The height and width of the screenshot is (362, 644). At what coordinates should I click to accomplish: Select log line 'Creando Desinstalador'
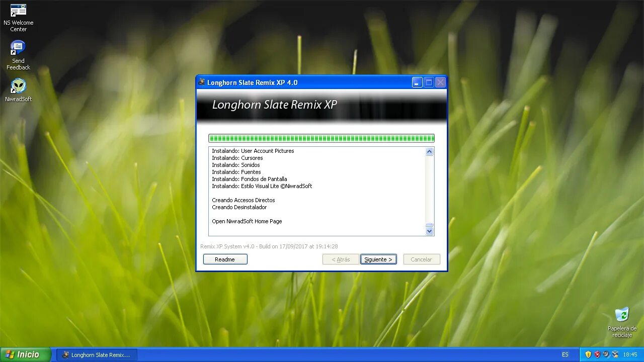(x=239, y=207)
